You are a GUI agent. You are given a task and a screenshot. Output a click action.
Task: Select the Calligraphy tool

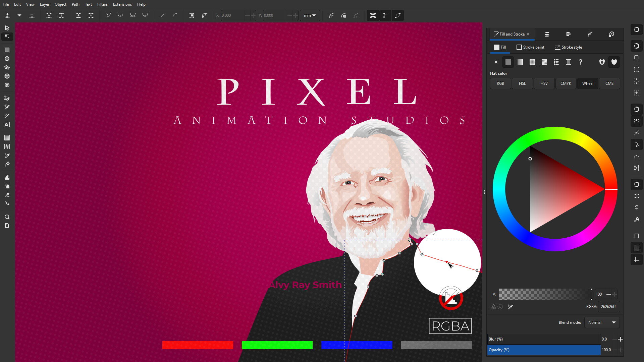7,116
